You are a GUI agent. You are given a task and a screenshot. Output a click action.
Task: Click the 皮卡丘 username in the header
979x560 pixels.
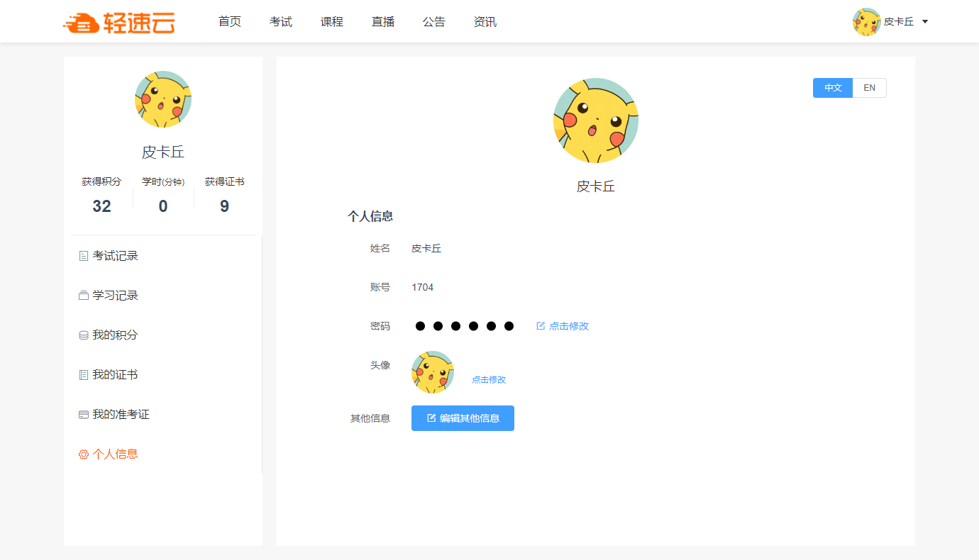(x=899, y=22)
